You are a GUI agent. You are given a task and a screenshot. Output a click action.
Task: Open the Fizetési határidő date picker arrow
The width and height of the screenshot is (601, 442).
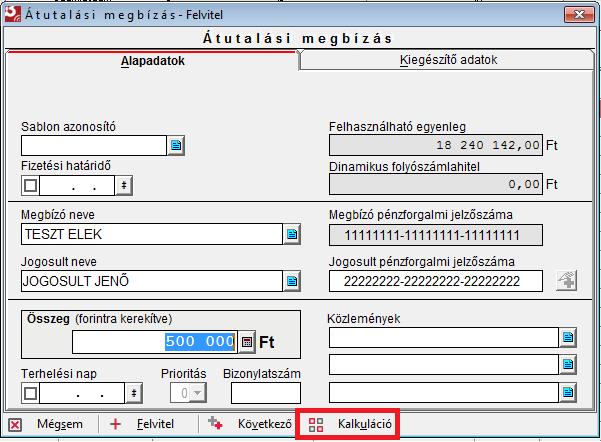124,186
